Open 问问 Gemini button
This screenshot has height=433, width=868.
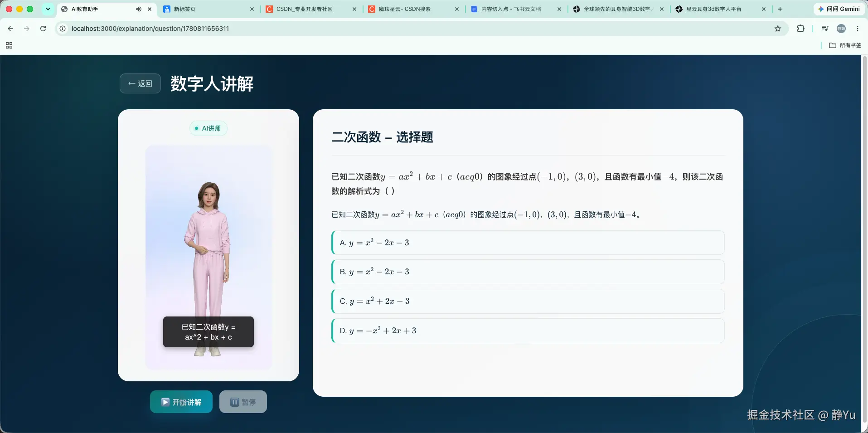(x=839, y=9)
